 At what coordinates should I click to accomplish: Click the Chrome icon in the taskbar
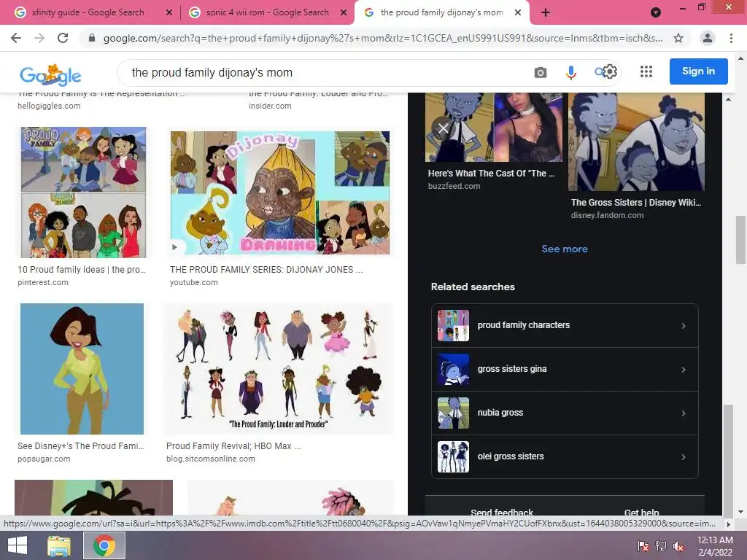pos(104,545)
